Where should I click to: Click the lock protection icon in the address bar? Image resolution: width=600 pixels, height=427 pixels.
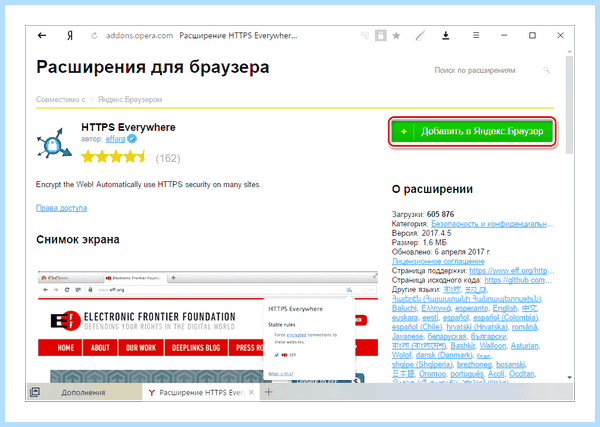380,36
